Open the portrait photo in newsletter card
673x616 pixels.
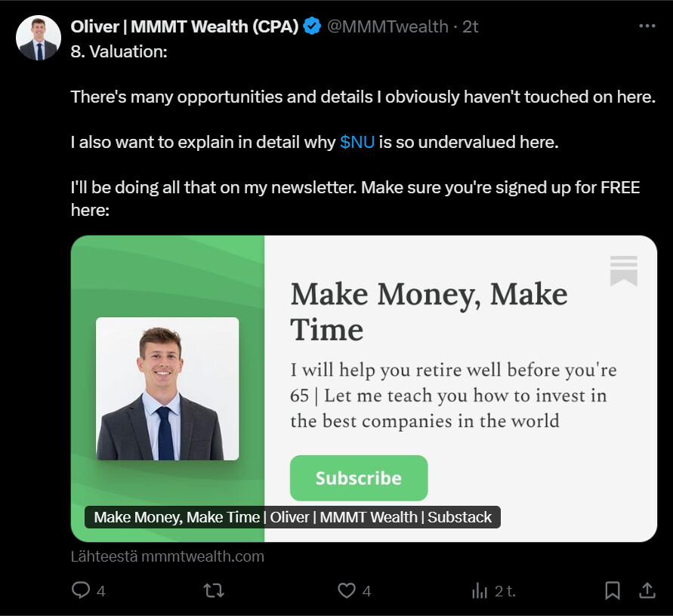[x=167, y=388]
